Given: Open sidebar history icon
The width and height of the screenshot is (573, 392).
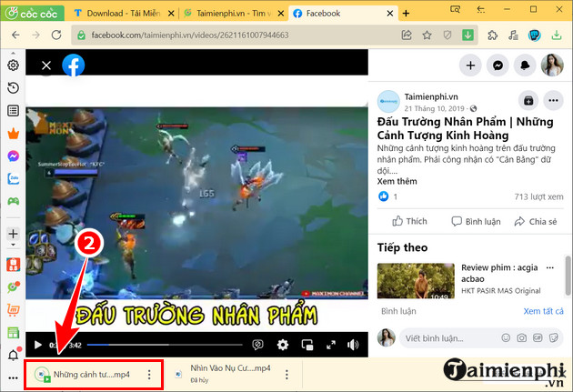Looking at the screenshot, I should point(13,88).
